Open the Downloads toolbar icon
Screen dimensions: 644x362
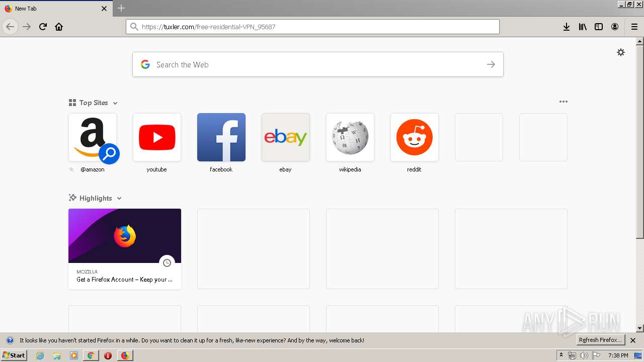click(567, 27)
